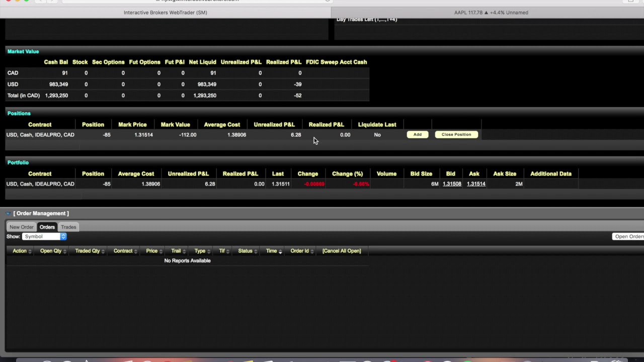Click Realized P&L total value -52
This screenshot has width=644, height=362.
coord(298,96)
